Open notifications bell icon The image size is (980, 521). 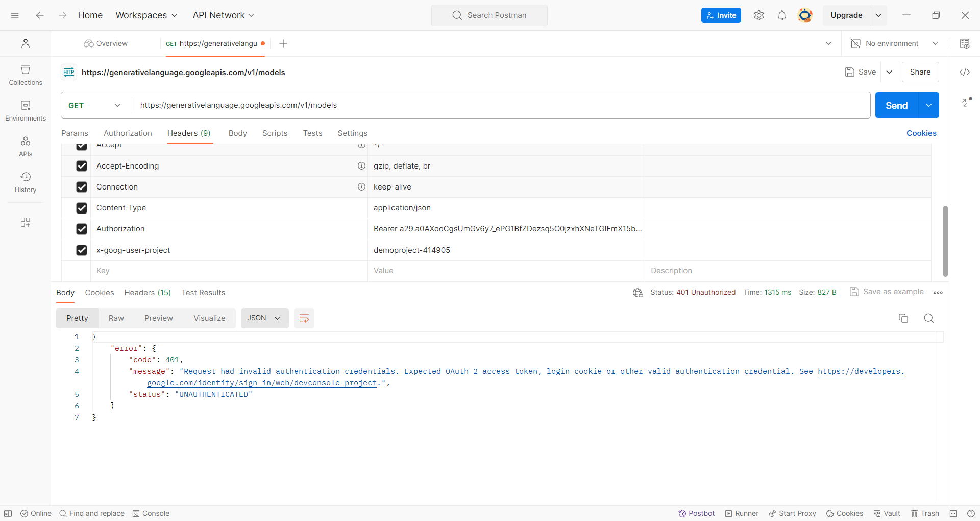pos(782,15)
